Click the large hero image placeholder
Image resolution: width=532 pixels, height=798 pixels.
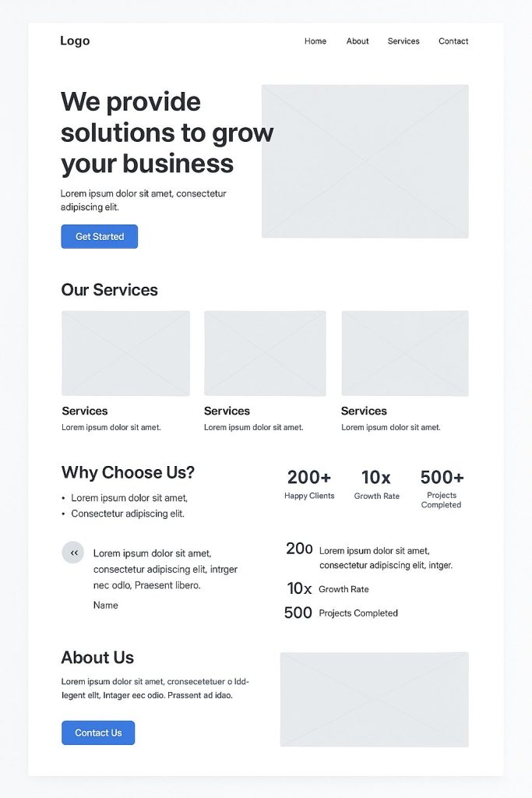[x=365, y=161]
